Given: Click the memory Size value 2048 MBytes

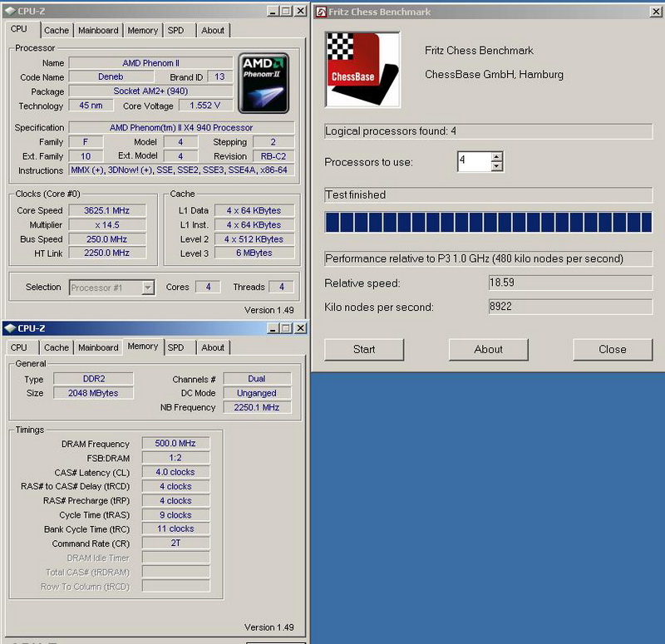Looking at the screenshot, I should coord(93,393).
